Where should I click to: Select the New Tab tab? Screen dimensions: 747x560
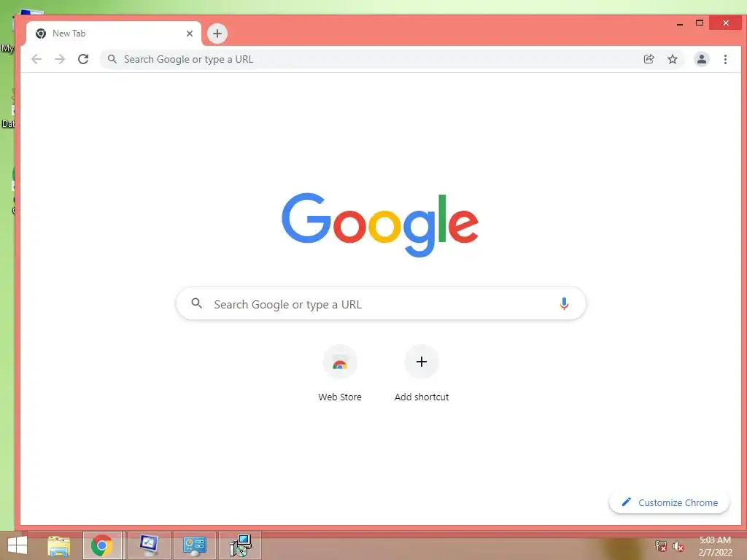[x=113, y=34]
